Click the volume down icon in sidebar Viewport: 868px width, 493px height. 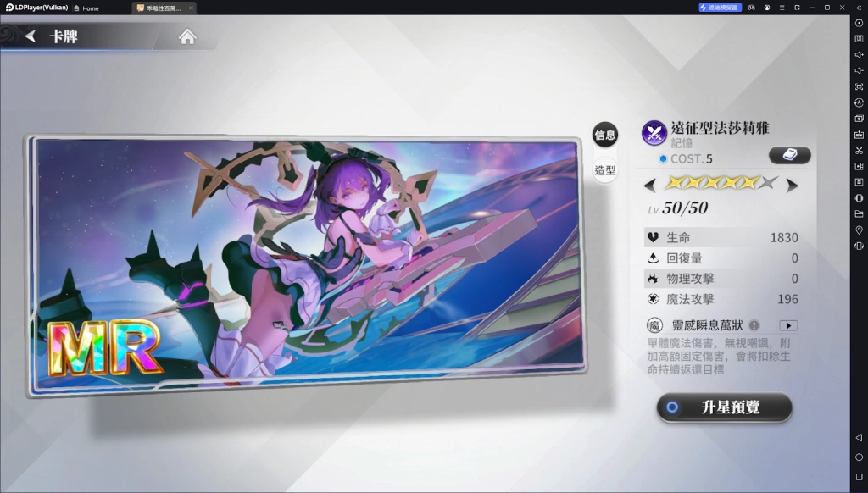[859, 70]
